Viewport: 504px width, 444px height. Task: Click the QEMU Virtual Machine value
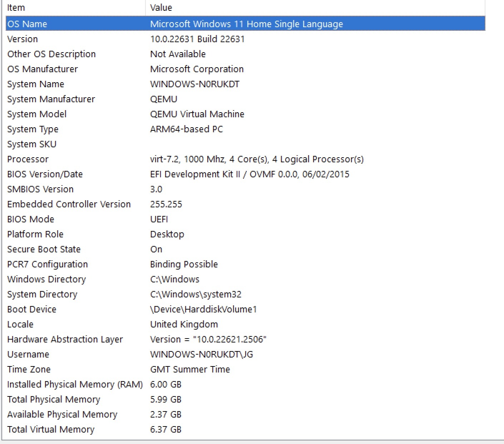[197, 114]
